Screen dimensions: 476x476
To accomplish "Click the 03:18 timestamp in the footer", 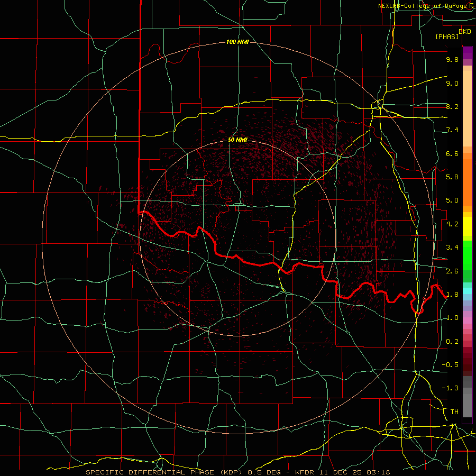I will [378, 472].
